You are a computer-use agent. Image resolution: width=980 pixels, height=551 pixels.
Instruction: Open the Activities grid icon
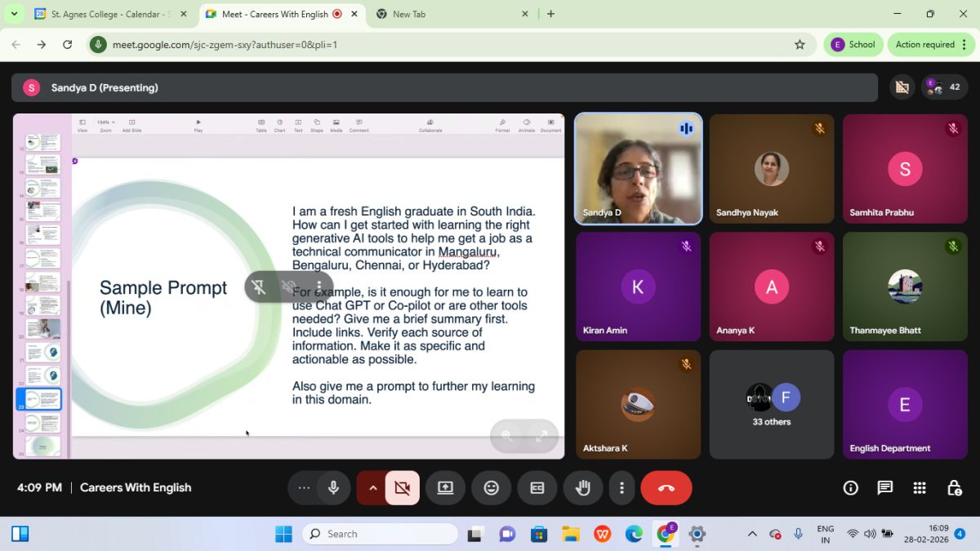point(920,488)
